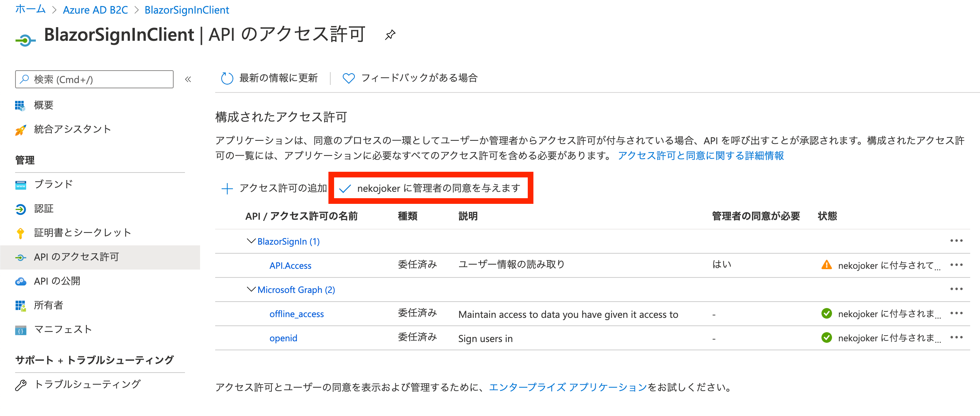Collapse the Microsoft Graph (2) group chevron
This screenshot has height=416, width=980.
coord(251,290)
